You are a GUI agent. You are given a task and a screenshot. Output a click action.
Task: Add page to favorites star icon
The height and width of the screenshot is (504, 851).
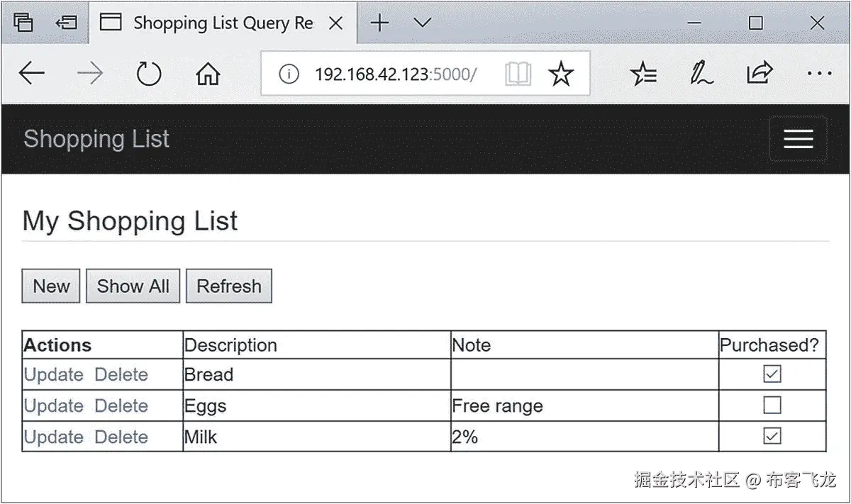click(561, 73)
